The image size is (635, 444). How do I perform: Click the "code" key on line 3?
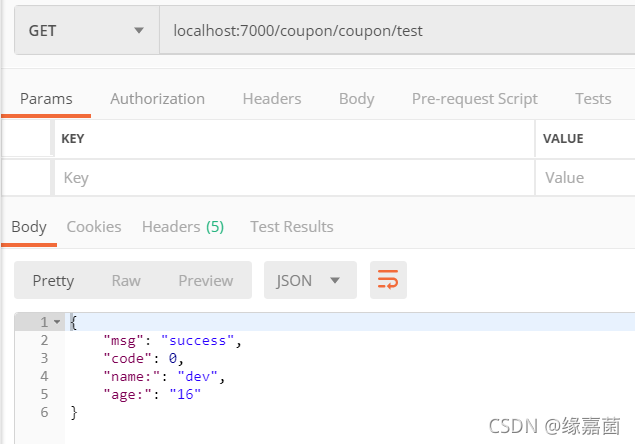click(128, 359)
